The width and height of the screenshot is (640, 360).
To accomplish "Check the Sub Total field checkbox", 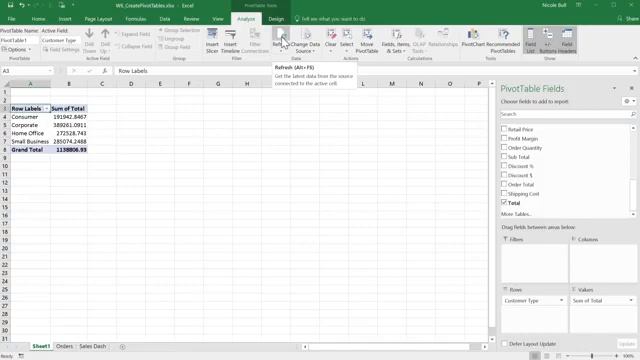I will (504, 157).
